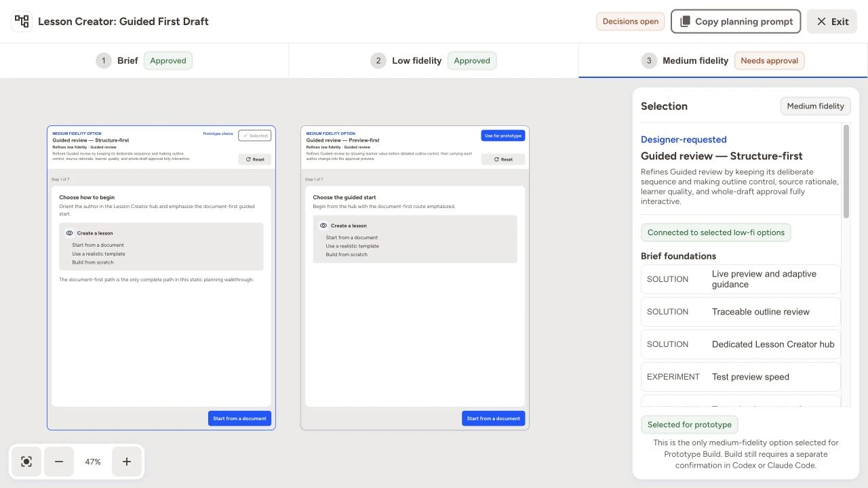Click 'Choose how to begin' heading
Image resolution: width=868 pixels, height=488 pixels.
click(87, 197)
